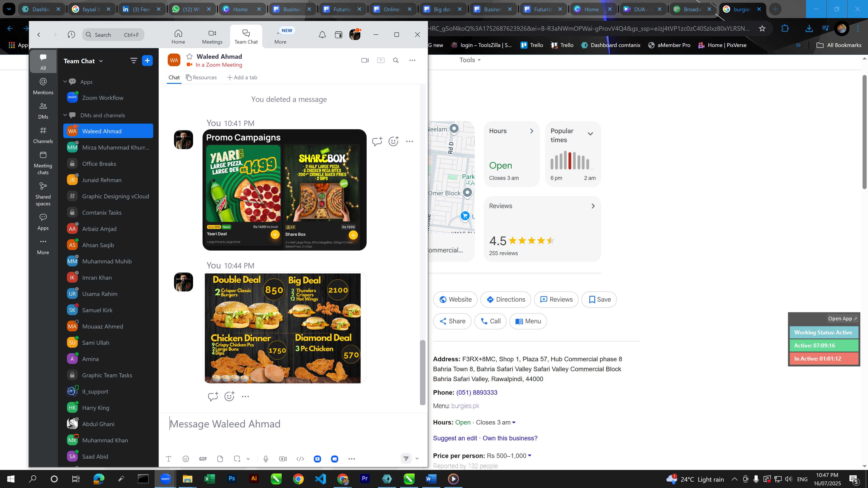
Task: Switch to Zoom Meetings tab
Action: pyautogui.click(x=212, y=37)
